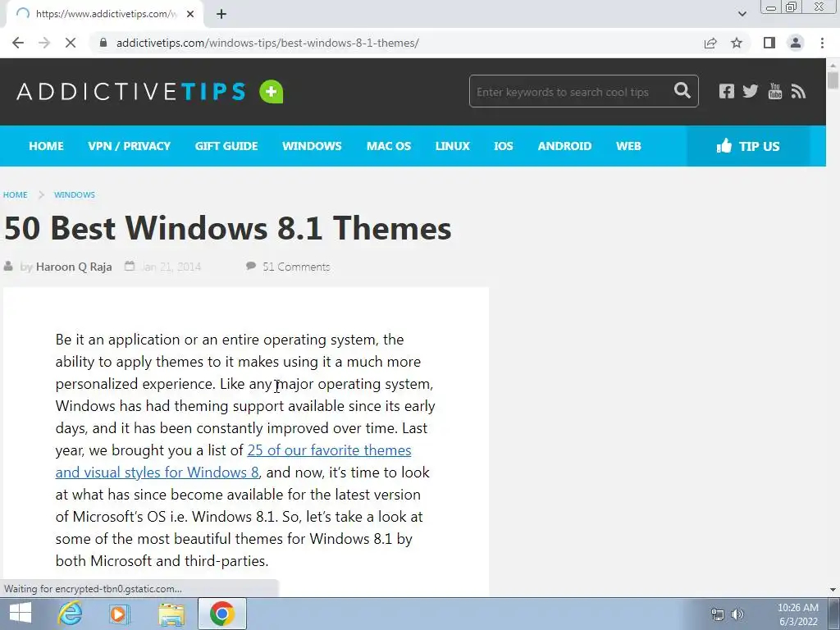
Task: Click the search magnifier icon
Action: (x=682, y=90)
